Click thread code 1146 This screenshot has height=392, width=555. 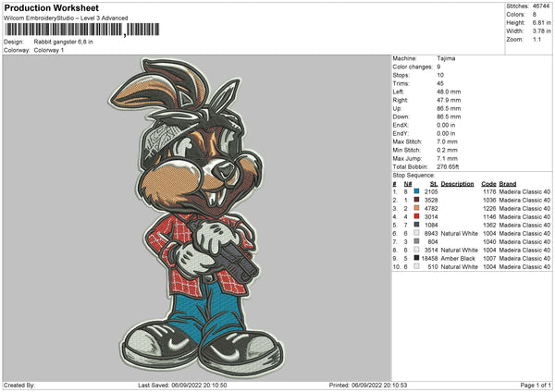[x=489, y=216]
